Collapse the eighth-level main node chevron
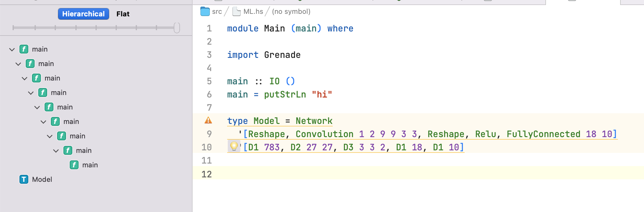Image resolution: width=644 pixels, height=212 pixels. click(x=56, y=151)
